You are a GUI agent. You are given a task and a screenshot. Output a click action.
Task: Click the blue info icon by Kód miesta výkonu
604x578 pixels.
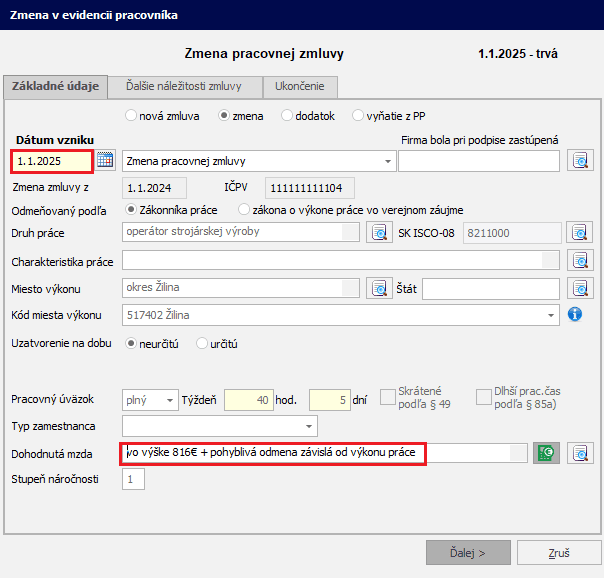(x=575, y=315)
